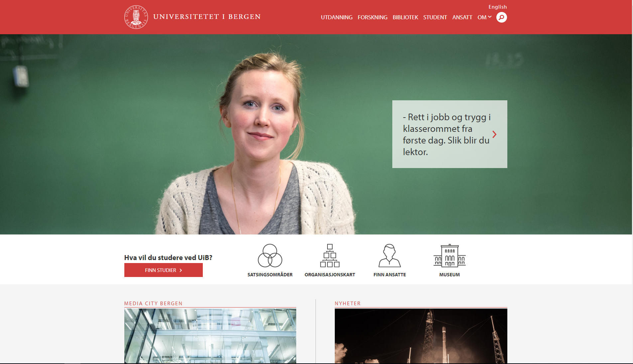Select Bibliotek in the top navigation
The image size is (633, 364).
405,17
